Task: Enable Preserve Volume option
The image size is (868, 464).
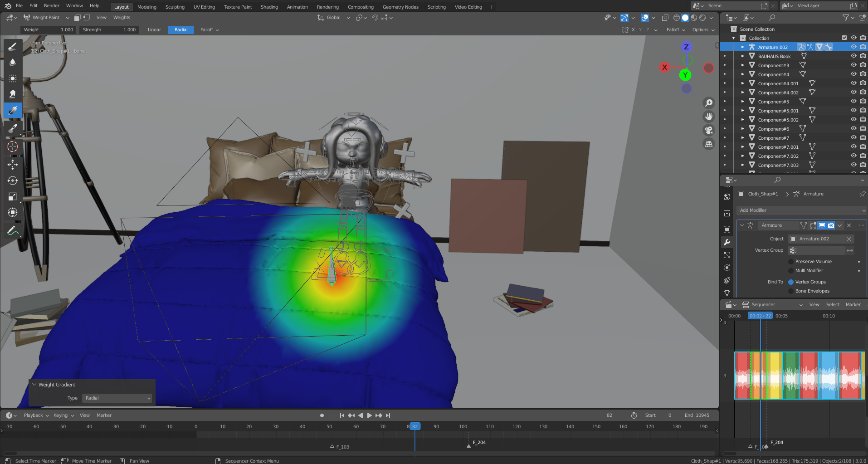Action: tap(791, 262)
